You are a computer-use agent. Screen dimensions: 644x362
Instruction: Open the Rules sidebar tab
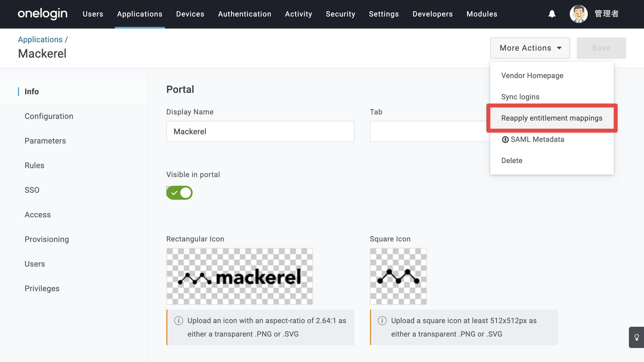(74, 165)
